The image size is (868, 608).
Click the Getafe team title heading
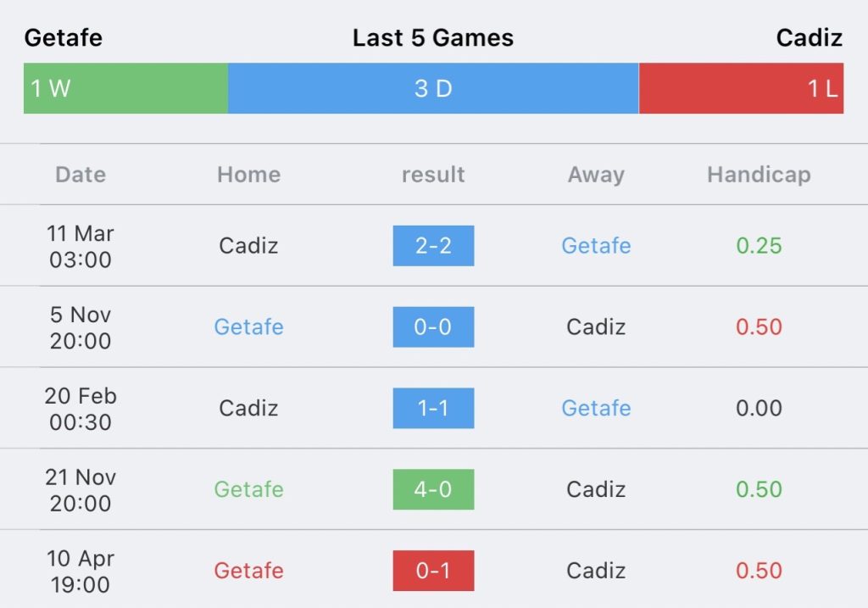[x=63, y=37]
